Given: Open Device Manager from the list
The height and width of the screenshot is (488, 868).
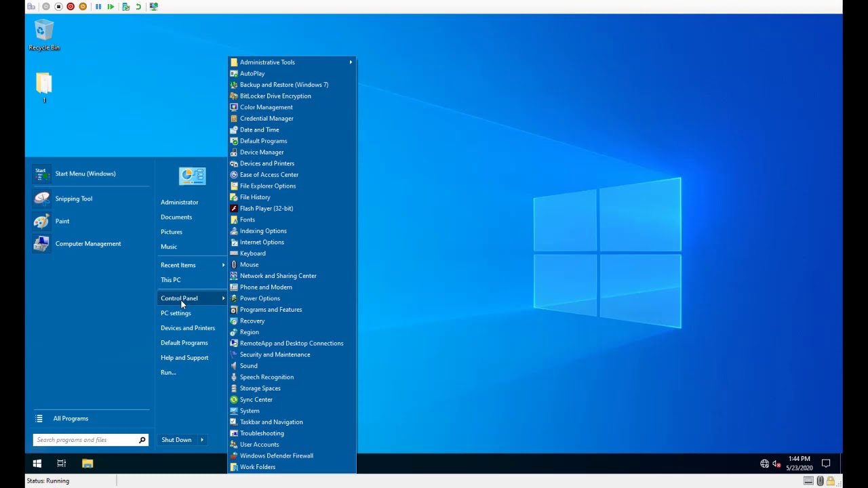Looking at the screenshot, I should click(x=292, y=152).
